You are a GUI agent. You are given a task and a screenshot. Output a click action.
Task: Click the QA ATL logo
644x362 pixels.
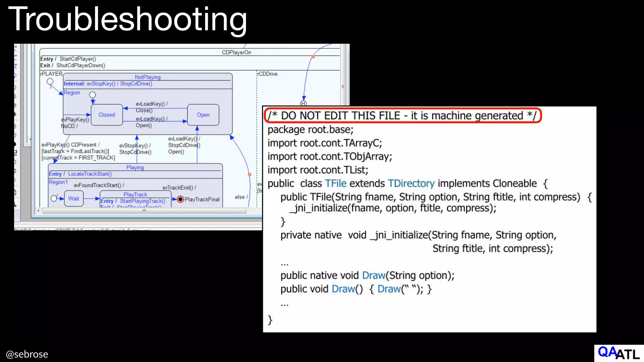(619, 353)
